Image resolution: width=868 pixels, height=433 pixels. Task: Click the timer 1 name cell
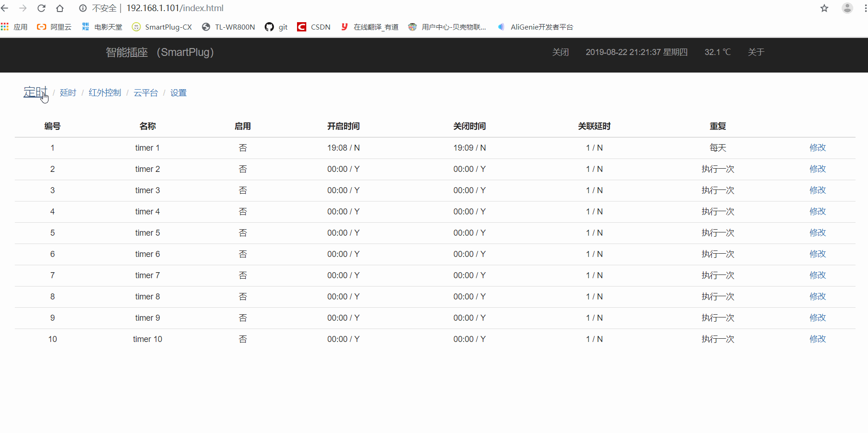(147, 148)
